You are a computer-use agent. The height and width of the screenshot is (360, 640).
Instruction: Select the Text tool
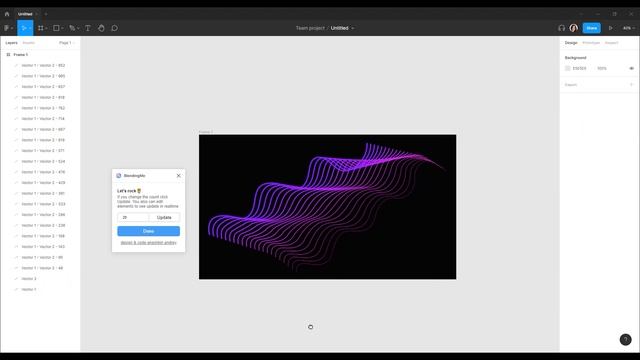[x=88, y=28]
